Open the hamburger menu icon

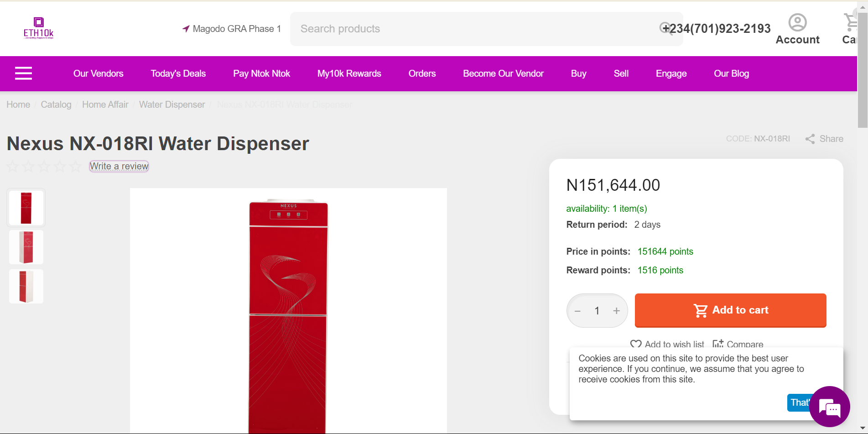[23, 73]
